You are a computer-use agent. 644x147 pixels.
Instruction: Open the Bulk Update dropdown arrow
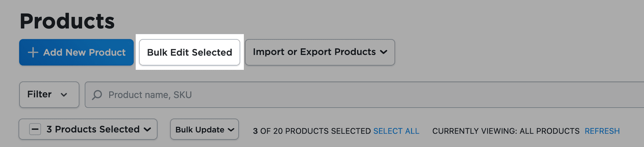[231, 130]
